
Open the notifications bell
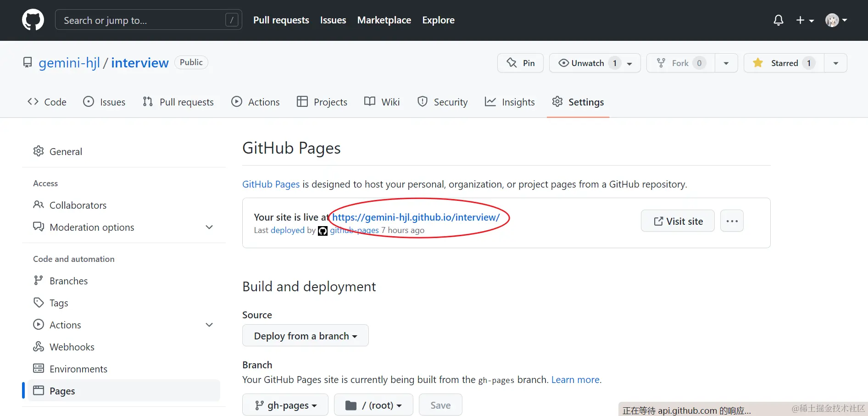click(778, 20)
